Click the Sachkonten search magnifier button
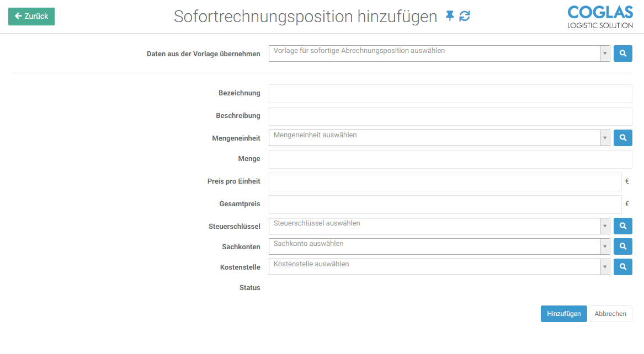This screenshot has height=354, width=644. (x=622, y=246)
